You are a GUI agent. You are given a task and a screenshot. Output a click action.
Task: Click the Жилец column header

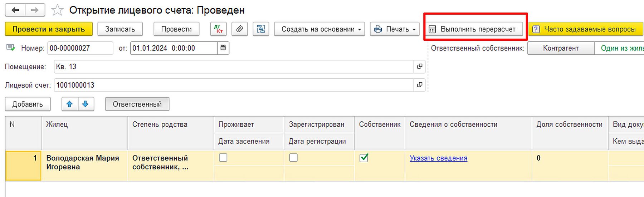point(85,133)
